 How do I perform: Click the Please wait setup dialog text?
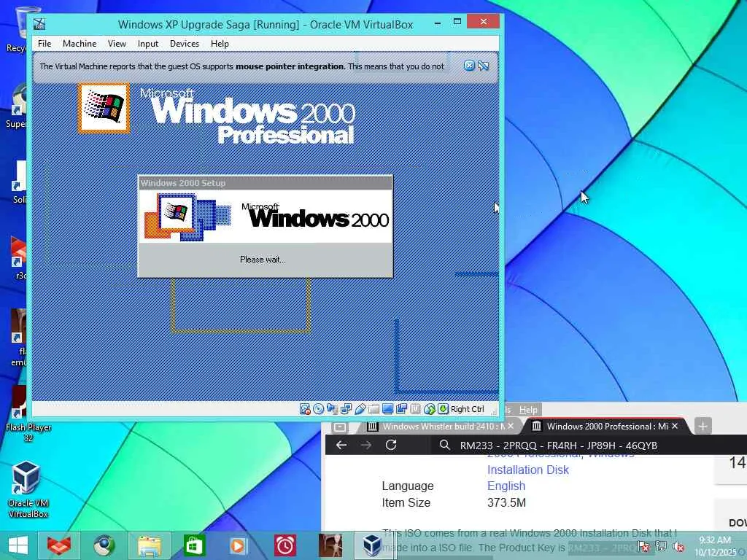[263, 260]
